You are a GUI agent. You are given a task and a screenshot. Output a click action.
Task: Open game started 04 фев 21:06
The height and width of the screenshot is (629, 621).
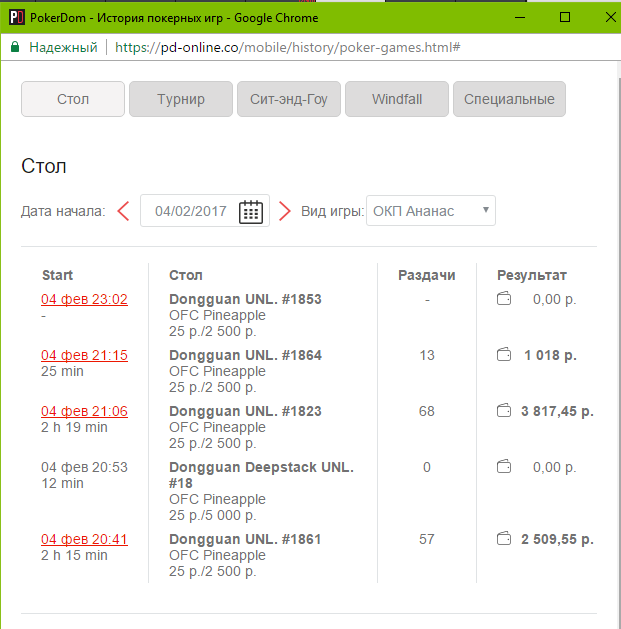pos(84,412)
